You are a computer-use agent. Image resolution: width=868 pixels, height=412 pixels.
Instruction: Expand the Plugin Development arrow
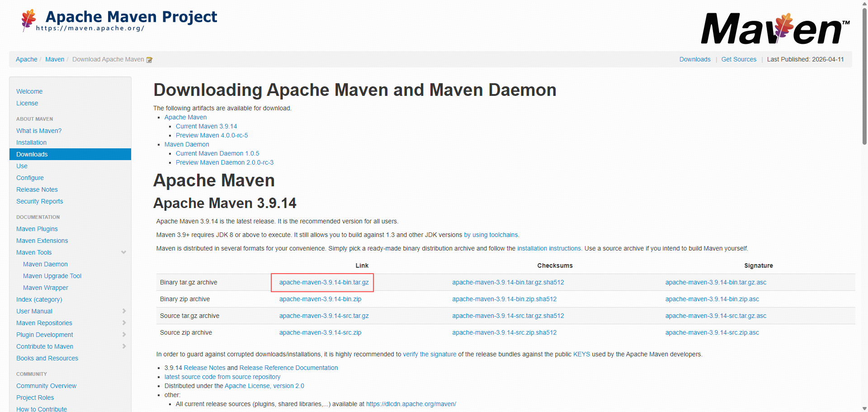pyautogui.click(x=124, y=335)
